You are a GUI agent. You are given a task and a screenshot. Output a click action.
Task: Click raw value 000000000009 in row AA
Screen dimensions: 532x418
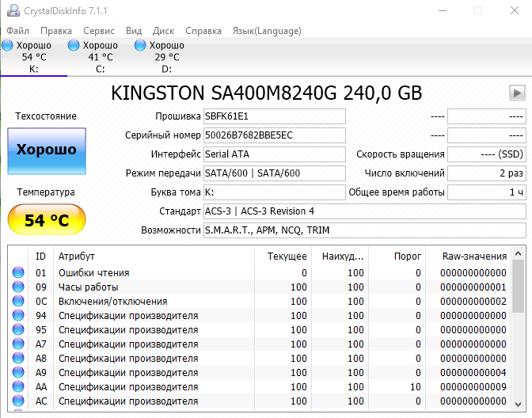(x=473, y=387)
